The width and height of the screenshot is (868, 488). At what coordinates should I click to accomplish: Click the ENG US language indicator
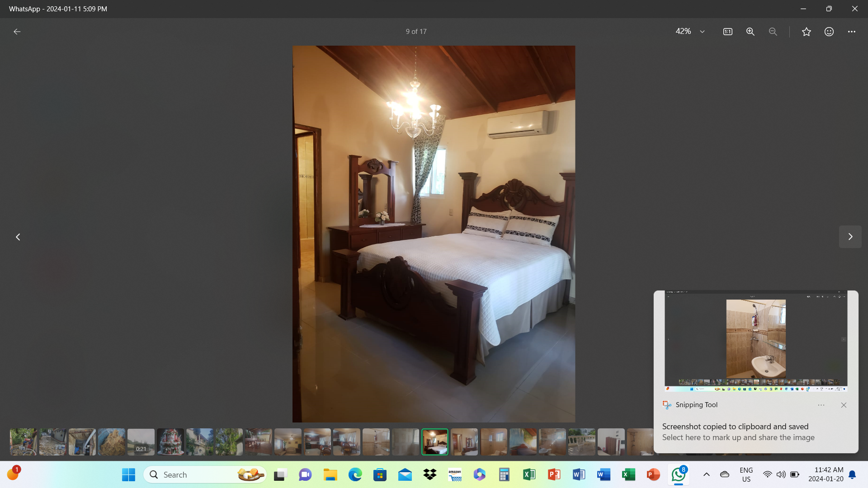pyautogui.click(x=746, y=475)
